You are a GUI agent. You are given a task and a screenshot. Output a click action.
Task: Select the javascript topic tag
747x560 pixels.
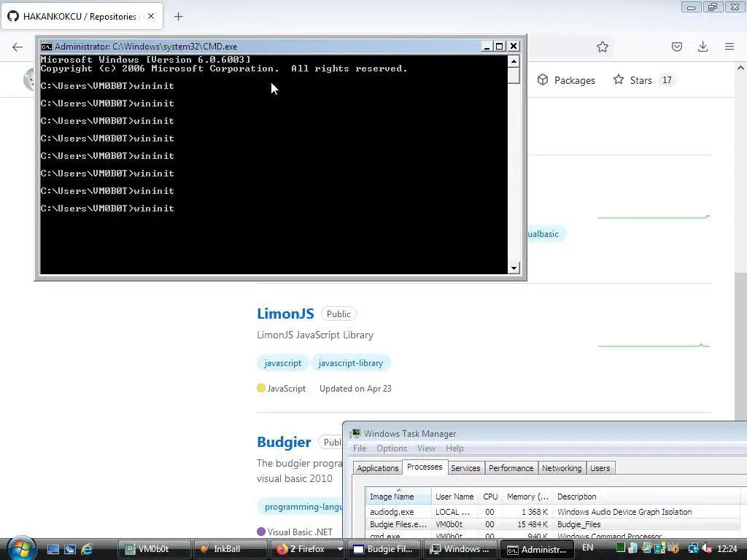click(x=283, y=363)
